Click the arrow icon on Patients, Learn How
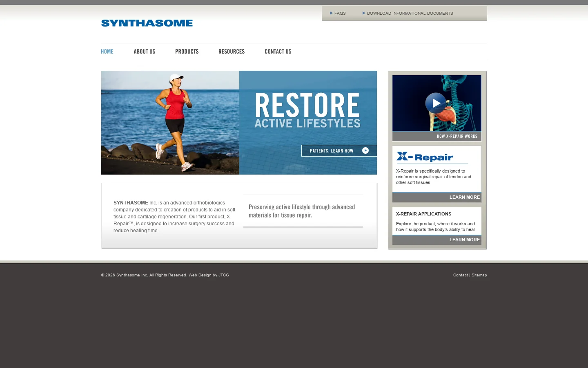The width and height of the screenshot is (588, 368). pos(365,150)
